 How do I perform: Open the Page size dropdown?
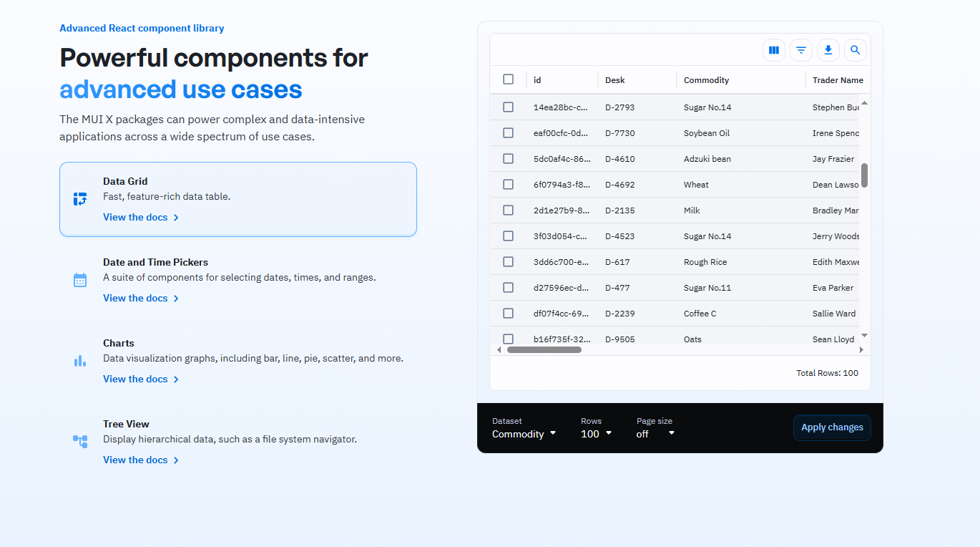655,434
